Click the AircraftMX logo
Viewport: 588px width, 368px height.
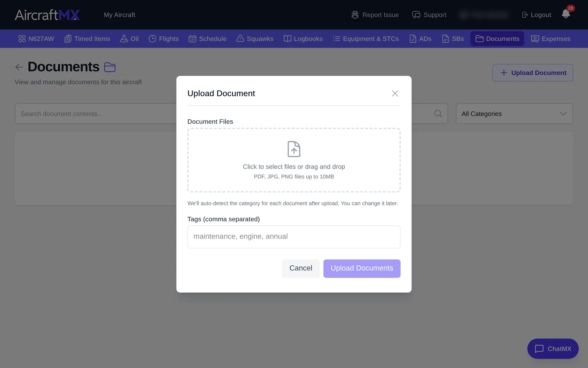pyautogui.click(x=47, y=15)
